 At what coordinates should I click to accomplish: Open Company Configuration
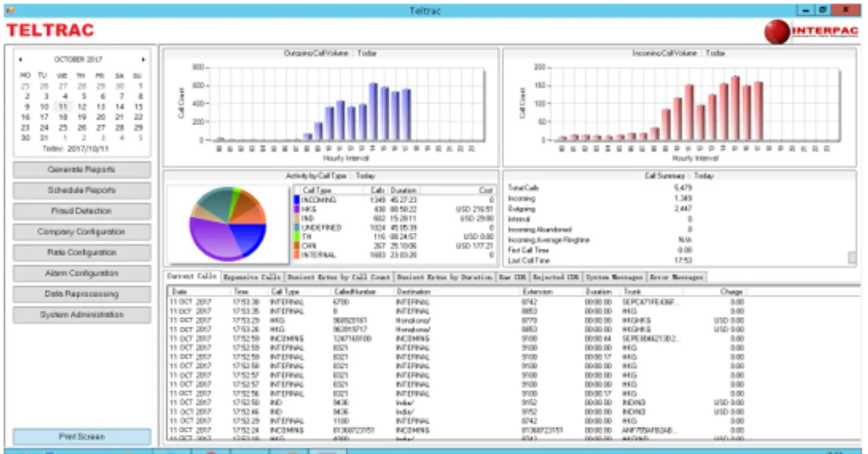coord(82,232)
